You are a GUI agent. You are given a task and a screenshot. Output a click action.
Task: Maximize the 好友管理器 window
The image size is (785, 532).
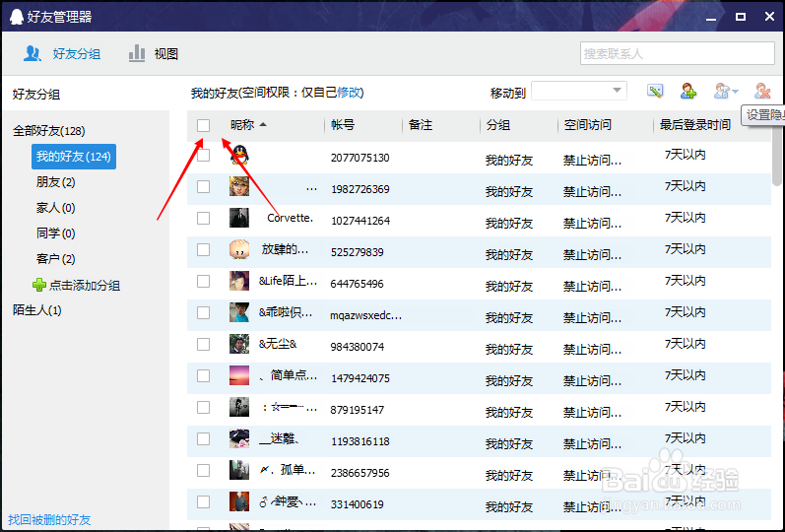click(x=741, y=17)
